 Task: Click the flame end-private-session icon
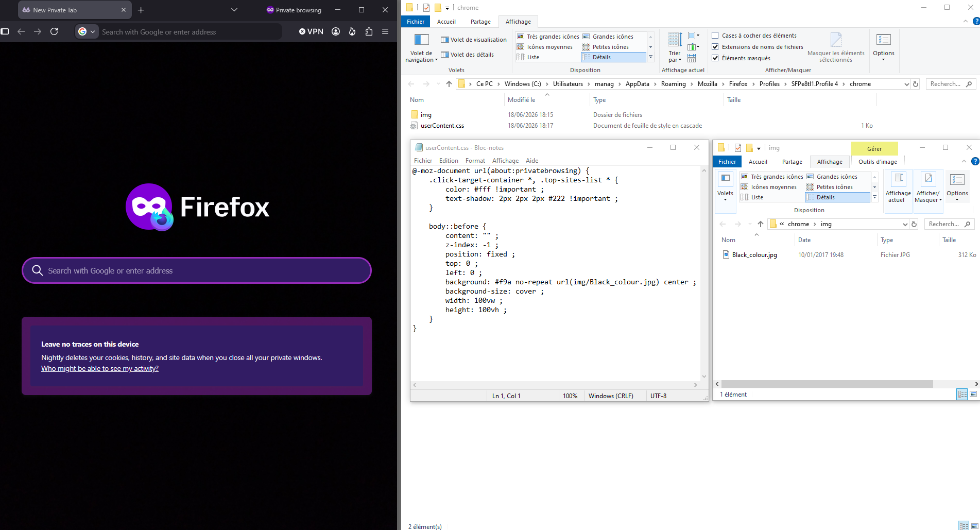click(352, 31)
